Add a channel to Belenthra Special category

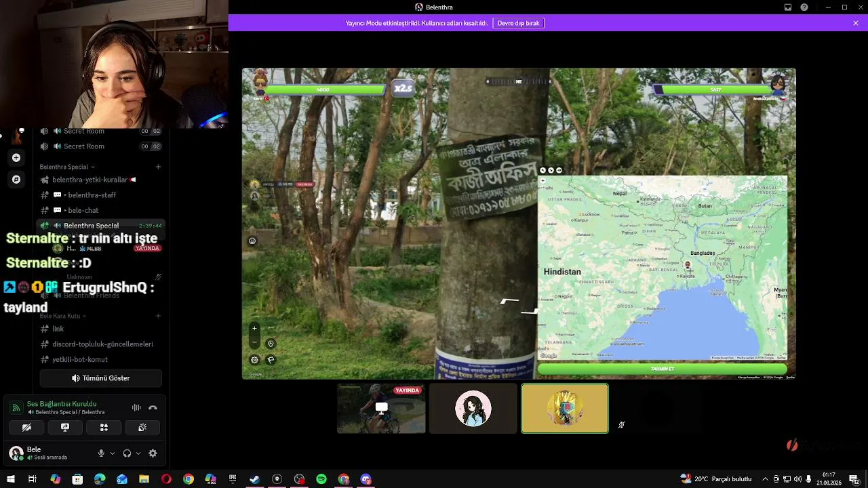tap(158, 167)
